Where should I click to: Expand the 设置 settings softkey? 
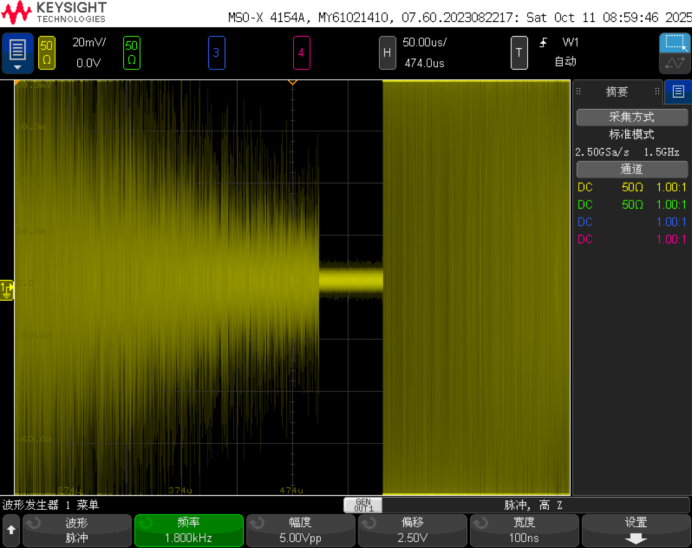pyautogui.click(x=636, y=530)
